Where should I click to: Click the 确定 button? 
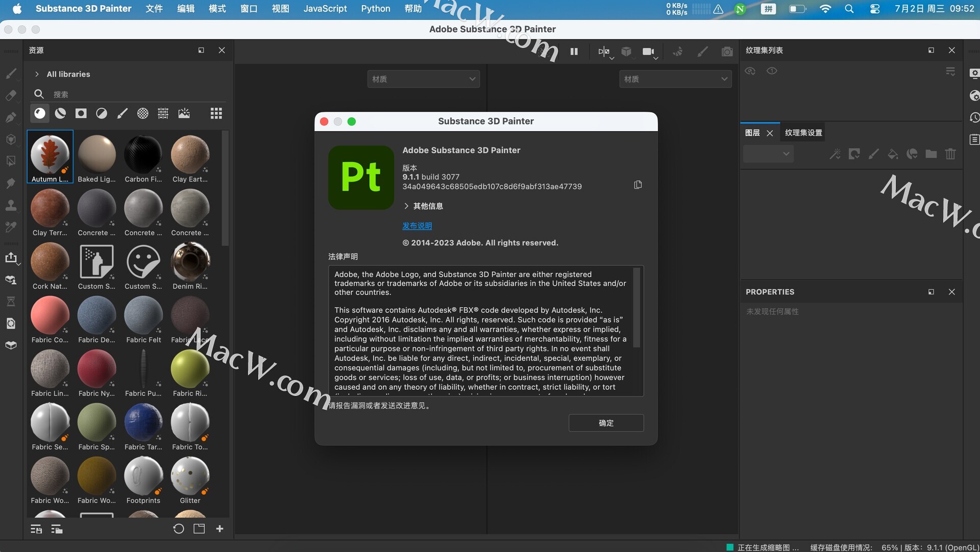[x=606, y=423]
